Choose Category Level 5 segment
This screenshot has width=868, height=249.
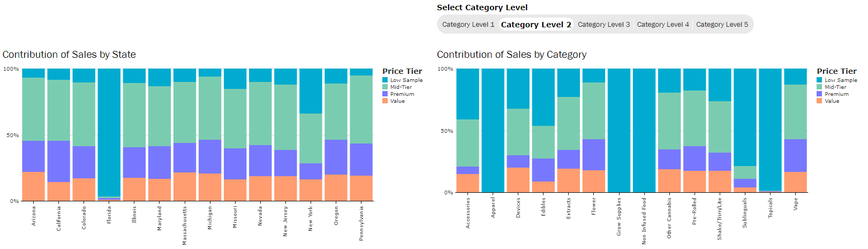click(x=722, y=25)
